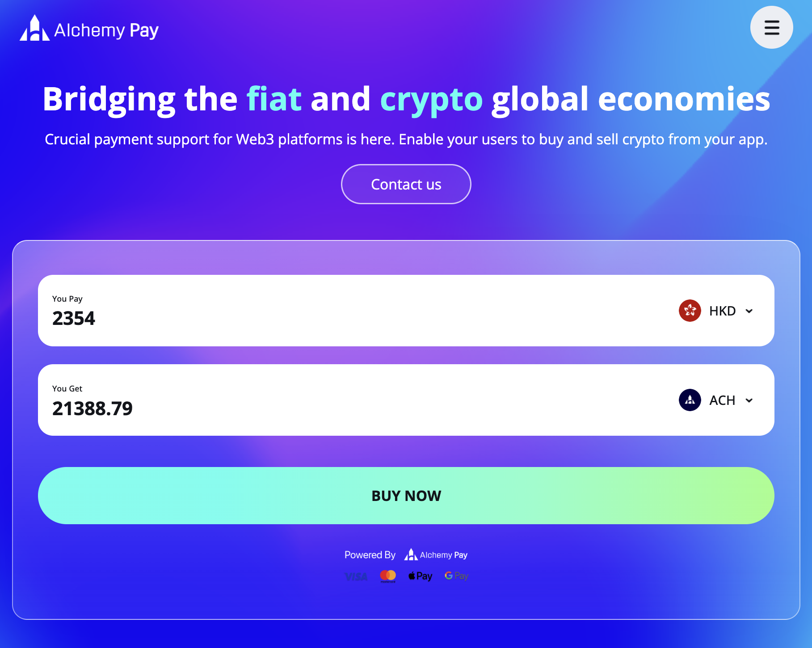Click the Powered By Alchemy Pay logo

[x=436, y=555]
